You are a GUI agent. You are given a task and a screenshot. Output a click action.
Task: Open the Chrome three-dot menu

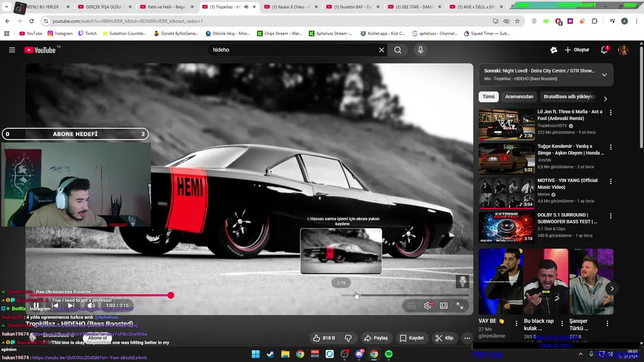pos(636,21)
